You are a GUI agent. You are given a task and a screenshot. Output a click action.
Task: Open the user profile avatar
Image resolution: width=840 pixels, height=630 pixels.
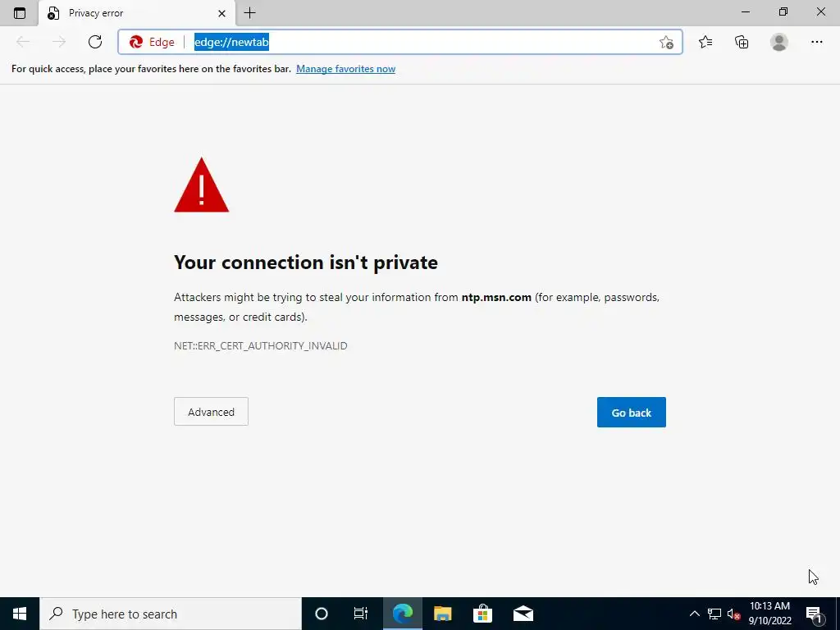click(x=779, y=42)
